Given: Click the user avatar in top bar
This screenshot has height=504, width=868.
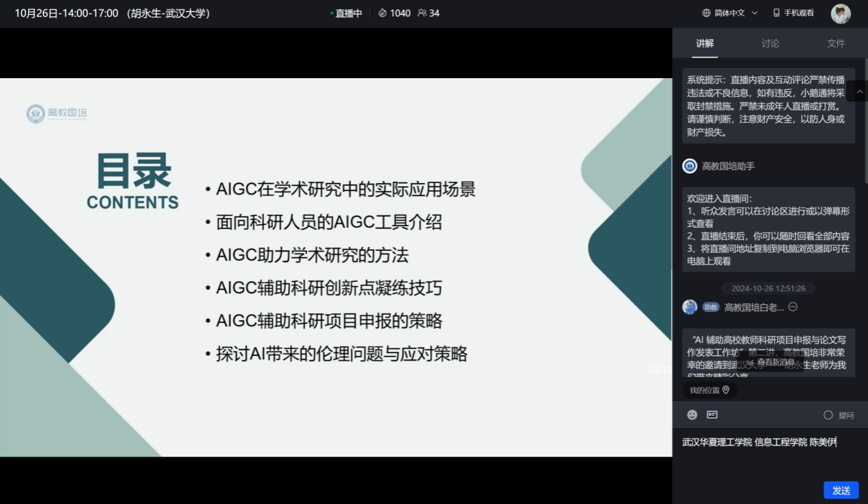Looking at the screenshot, I should coord(841,13).
